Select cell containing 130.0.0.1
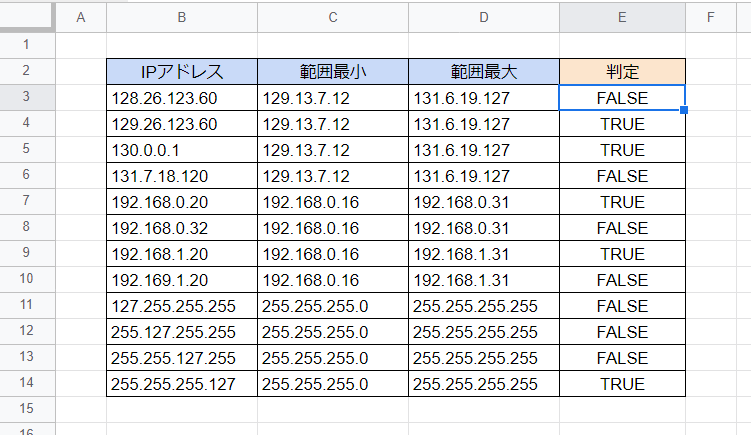 [182, 149]
